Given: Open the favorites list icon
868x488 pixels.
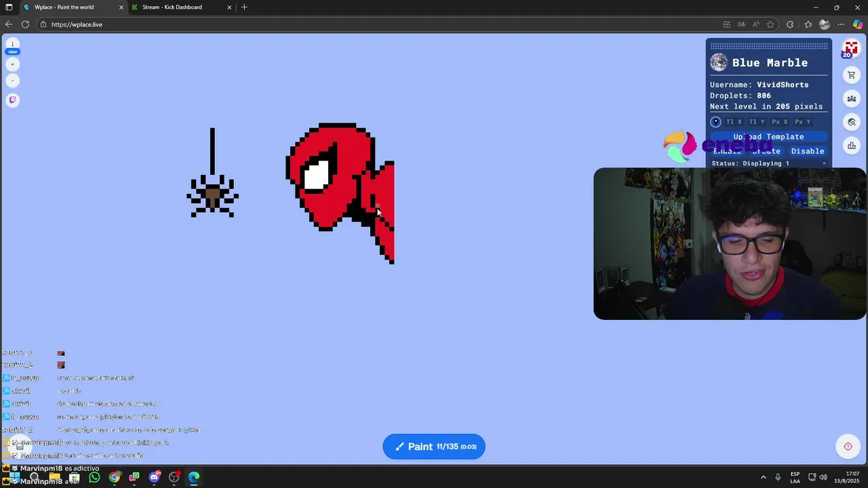Looking at the screenshot, I should (x=808, y=24).
